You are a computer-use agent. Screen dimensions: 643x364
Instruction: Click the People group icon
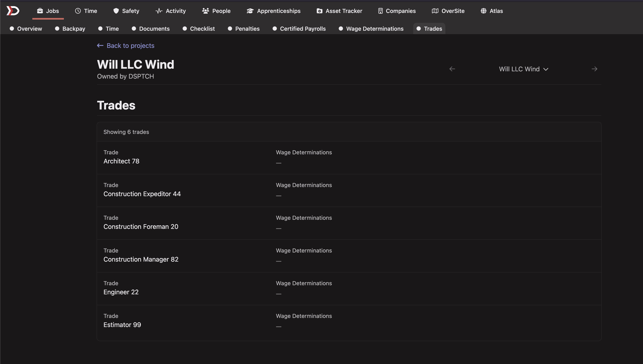205,11
